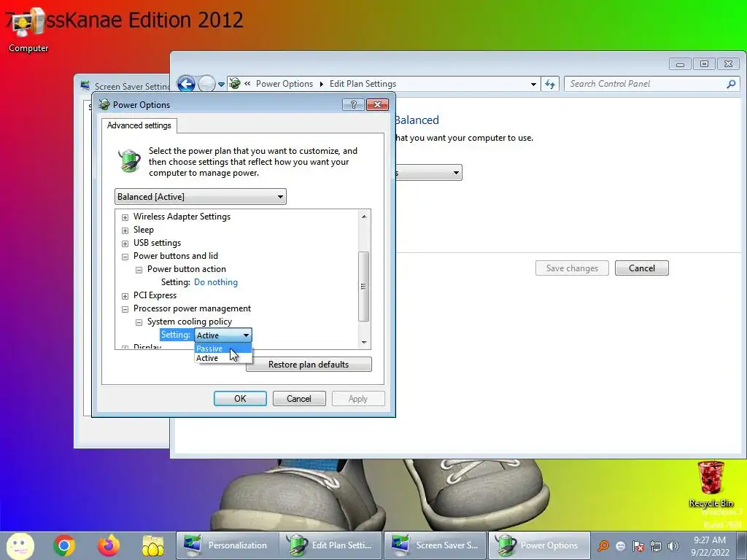Click the control panel icon in address bar

(235, 84)
